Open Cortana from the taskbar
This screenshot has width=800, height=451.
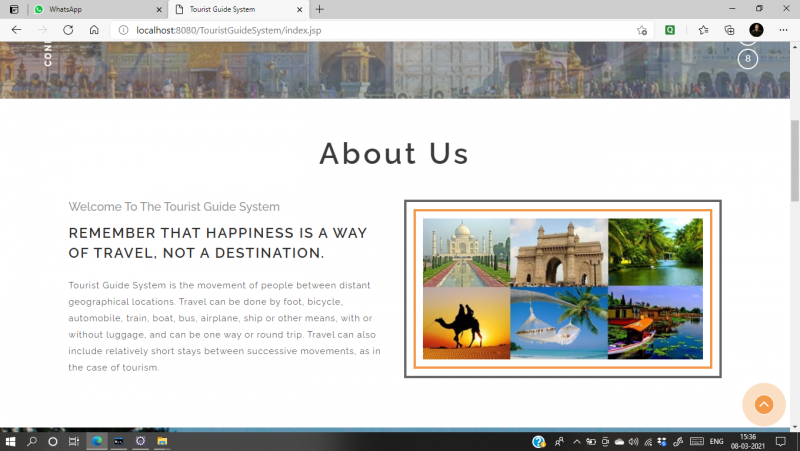53,441
